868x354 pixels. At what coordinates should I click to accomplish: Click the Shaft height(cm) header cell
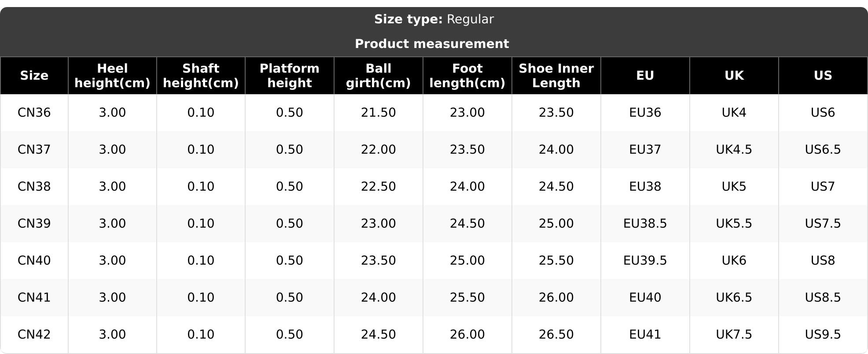[x=201, y=76]
